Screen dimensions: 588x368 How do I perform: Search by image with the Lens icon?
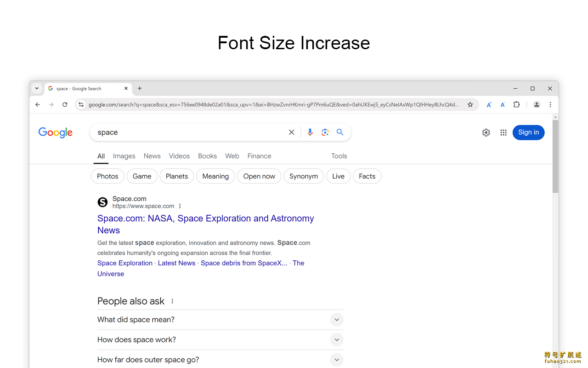pyautogui.click(x=325, y=132)
